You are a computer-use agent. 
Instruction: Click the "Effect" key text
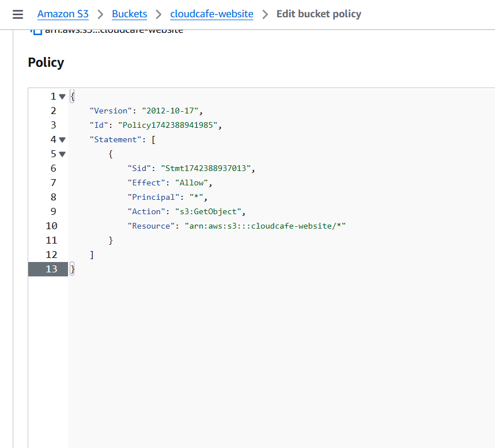(146, 183)
